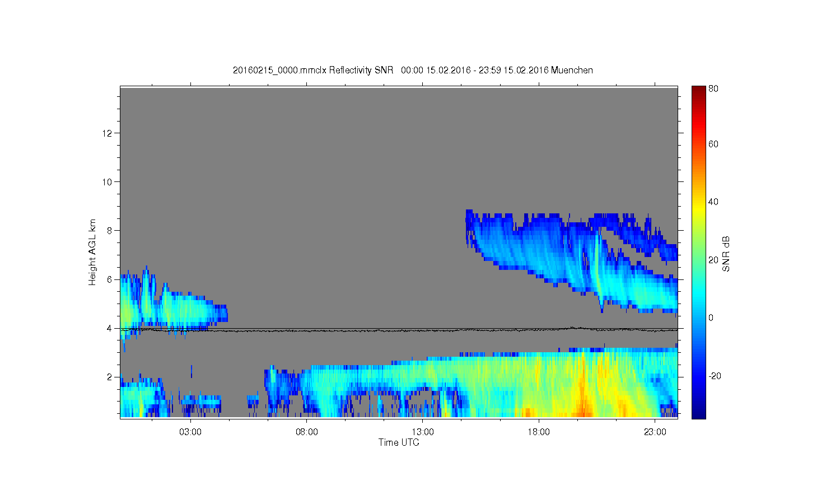This screenshot has width=840, height=504.
Task: Click the 13:00 time tick label
Action: (423, 432)
